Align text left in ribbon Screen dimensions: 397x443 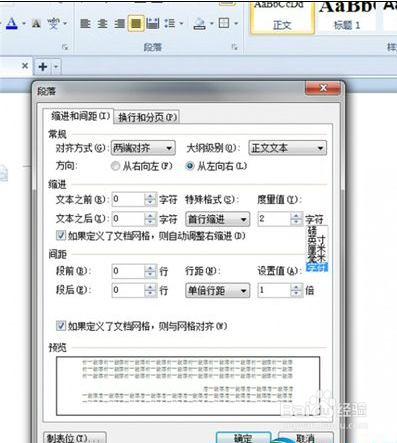tap(85, 23)
